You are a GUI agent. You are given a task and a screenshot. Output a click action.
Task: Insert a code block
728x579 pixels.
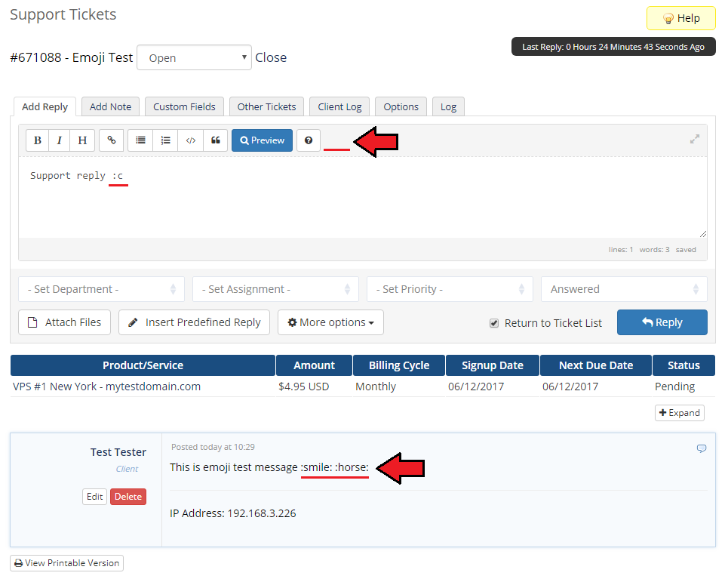(x=190, y=140)
